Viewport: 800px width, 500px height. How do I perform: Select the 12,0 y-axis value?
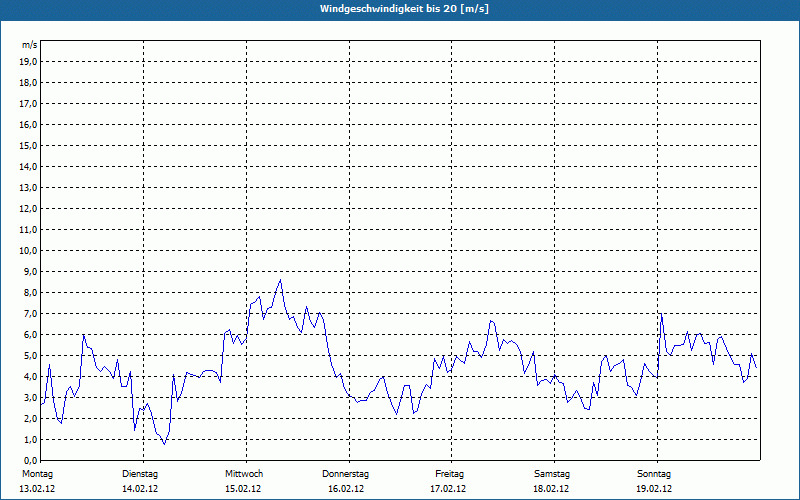[x=29, y=209]
